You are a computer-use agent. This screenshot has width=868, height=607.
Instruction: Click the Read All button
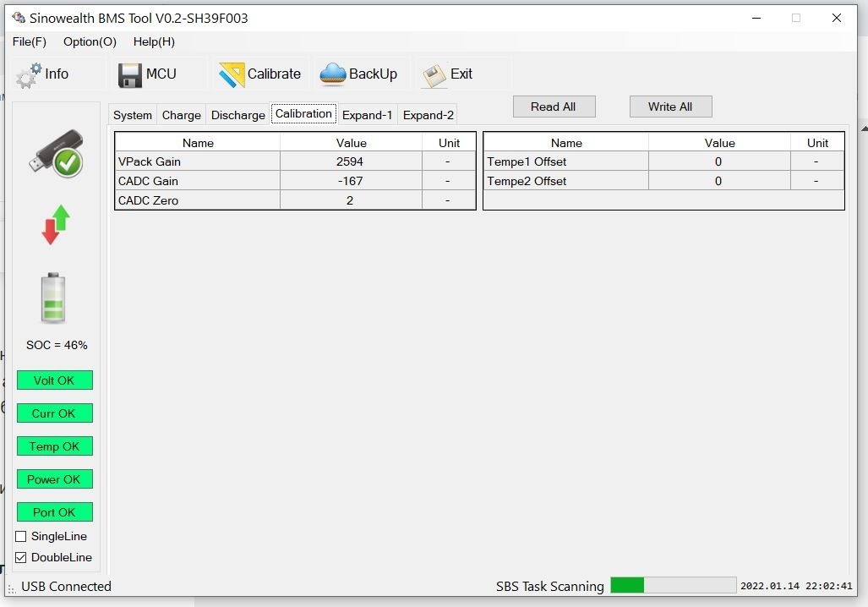554,107
